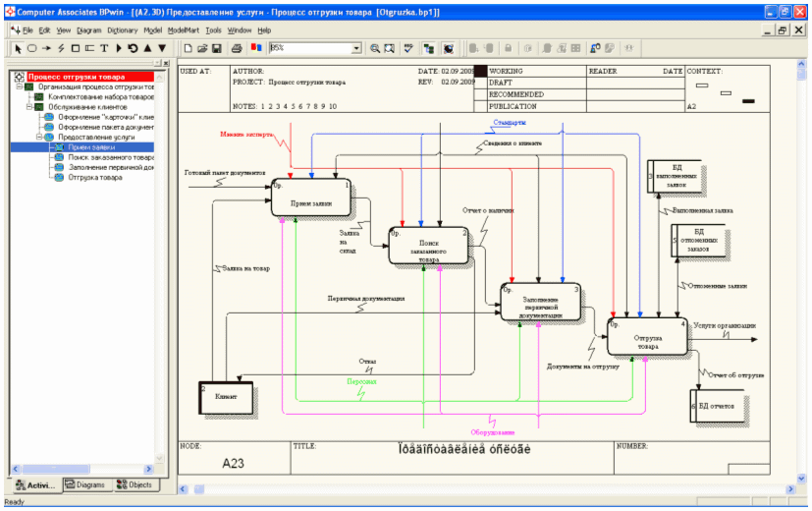Click the Print icon in toolbar

tap(236, 47)
